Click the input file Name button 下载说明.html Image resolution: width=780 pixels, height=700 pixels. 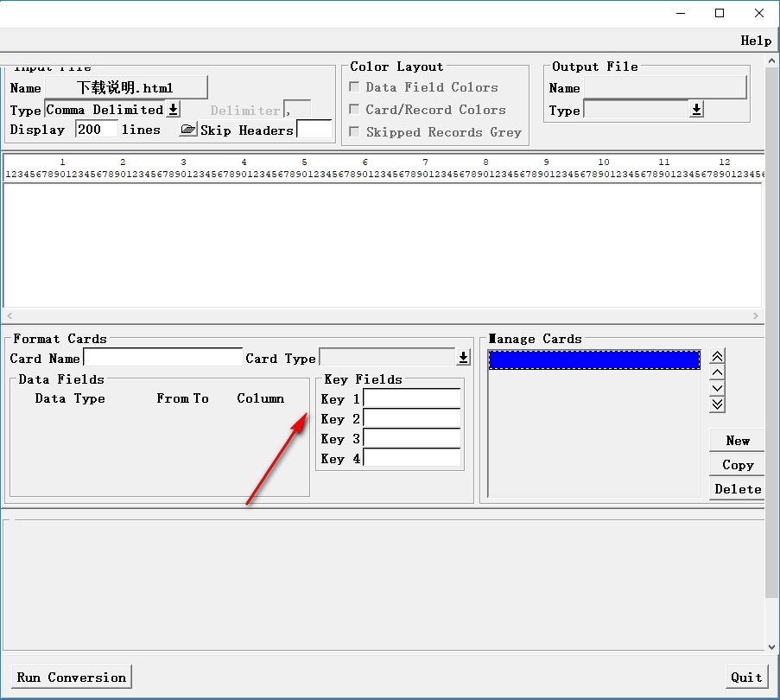pyautogui.click(x=125, y=87)
